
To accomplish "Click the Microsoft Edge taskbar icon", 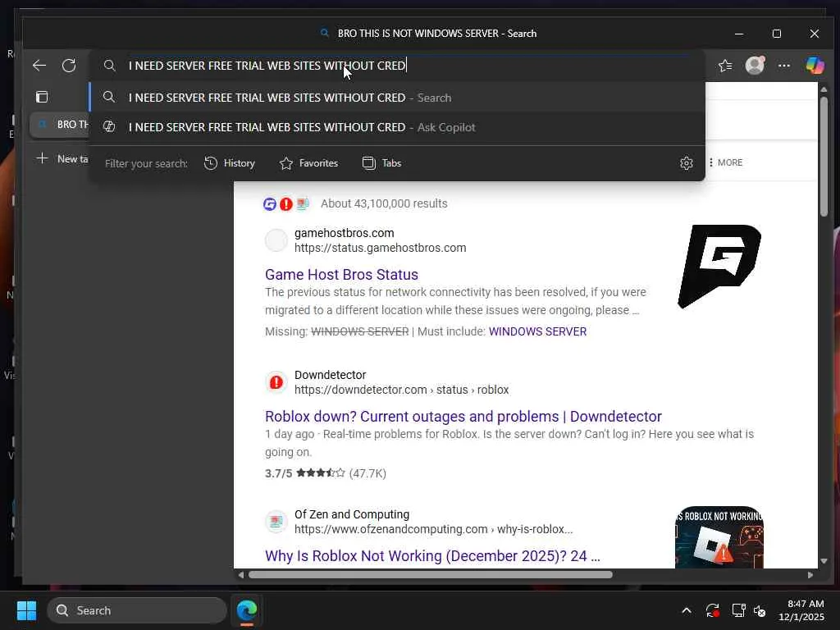I will 247,610.
